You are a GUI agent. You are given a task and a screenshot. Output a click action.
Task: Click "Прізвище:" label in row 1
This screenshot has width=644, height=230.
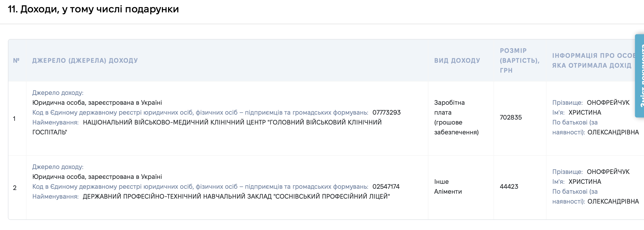568,103
